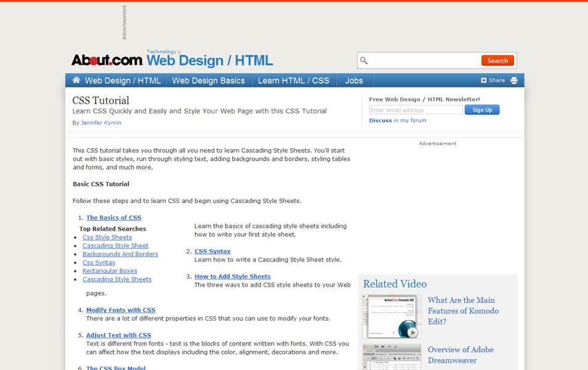Click Free Web Design / HTML Newsletter text

tap(425, 99)
